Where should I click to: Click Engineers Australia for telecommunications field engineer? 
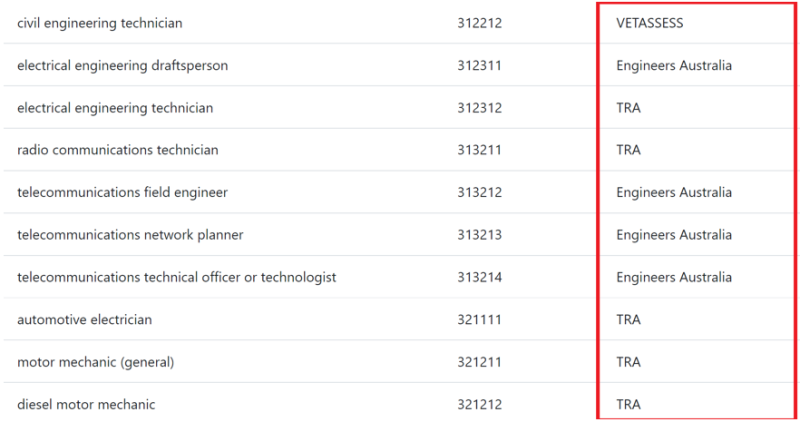[x=674, y=192]
